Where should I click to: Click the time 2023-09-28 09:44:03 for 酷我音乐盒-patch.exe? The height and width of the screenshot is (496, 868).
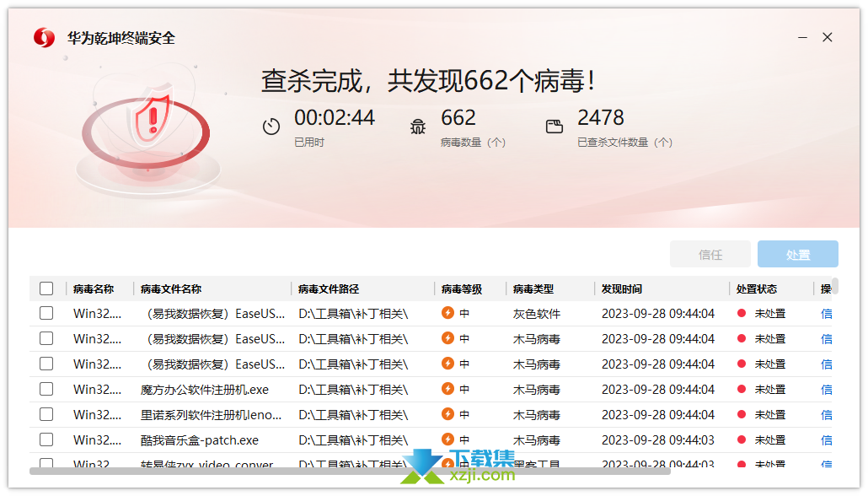click(x=658, y=440)
